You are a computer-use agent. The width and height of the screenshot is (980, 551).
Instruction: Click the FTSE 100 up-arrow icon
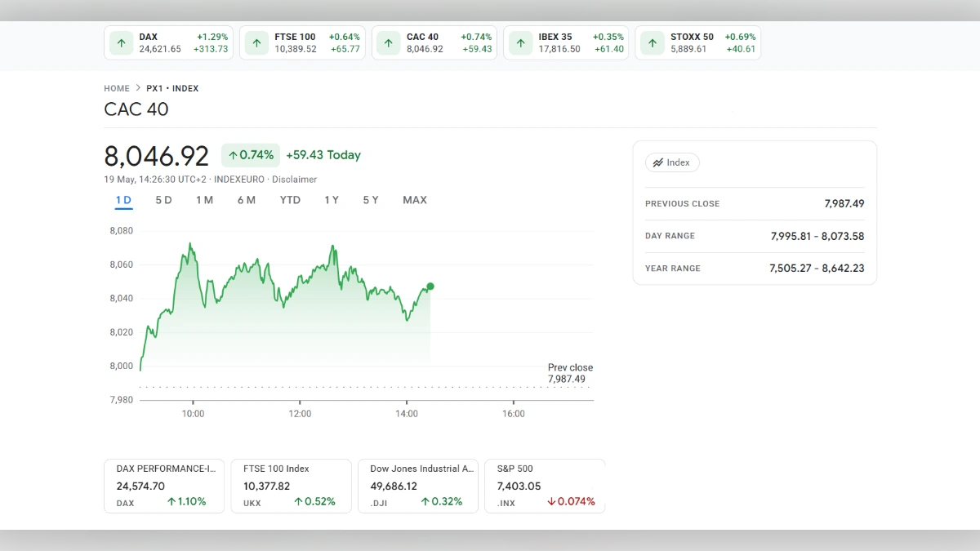257,43
